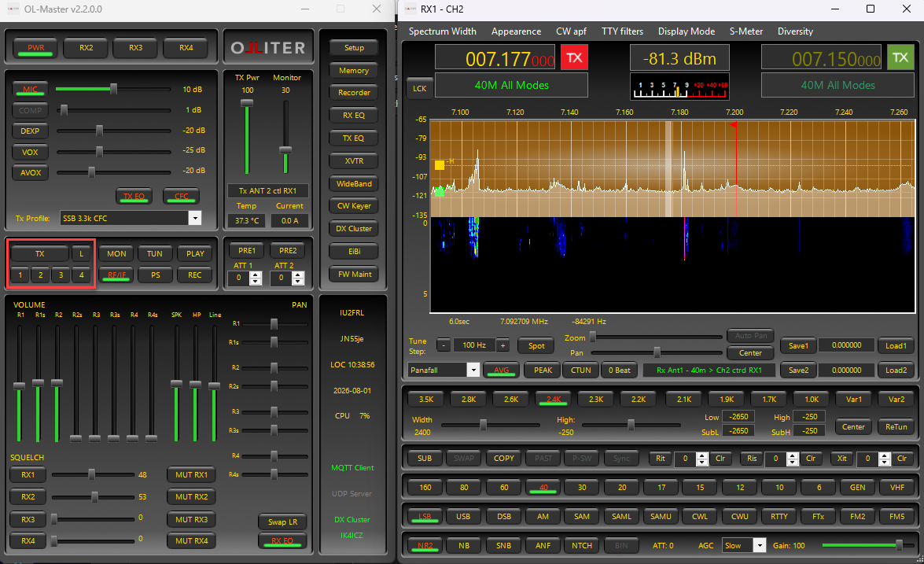
Task: Increase ATT 1 value with up arrow
Action: 255,275
